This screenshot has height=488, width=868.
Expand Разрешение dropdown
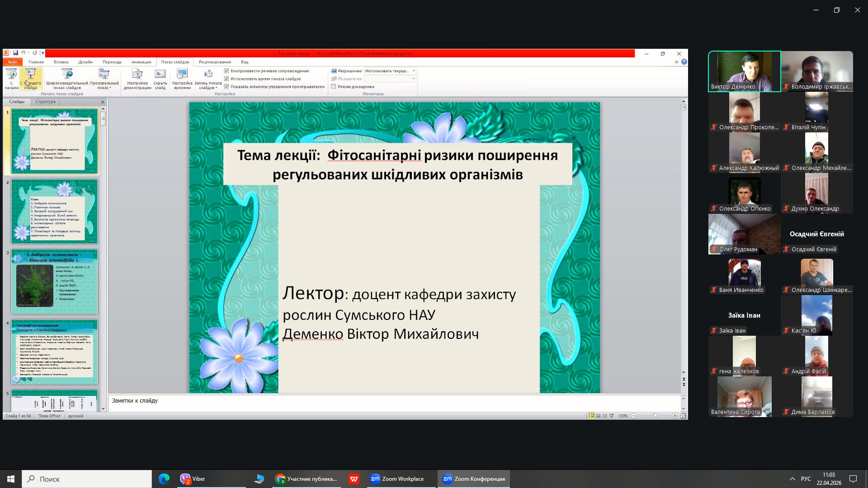(x=413, y=71)
